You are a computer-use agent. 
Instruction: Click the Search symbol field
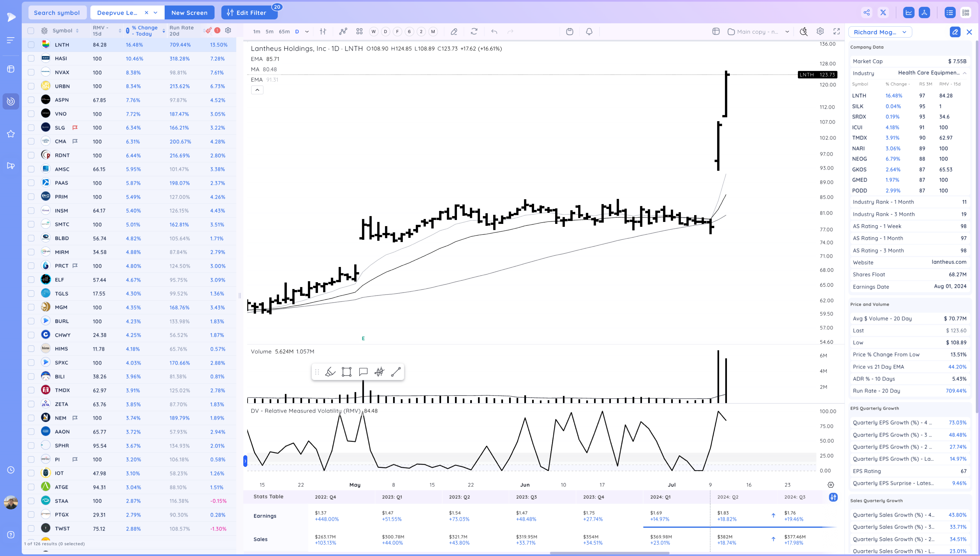57,12
